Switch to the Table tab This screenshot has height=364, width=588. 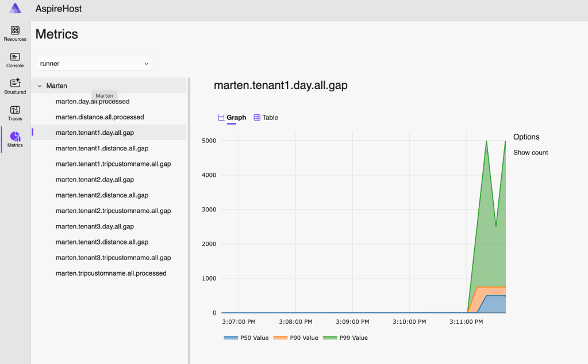(266, 118)
